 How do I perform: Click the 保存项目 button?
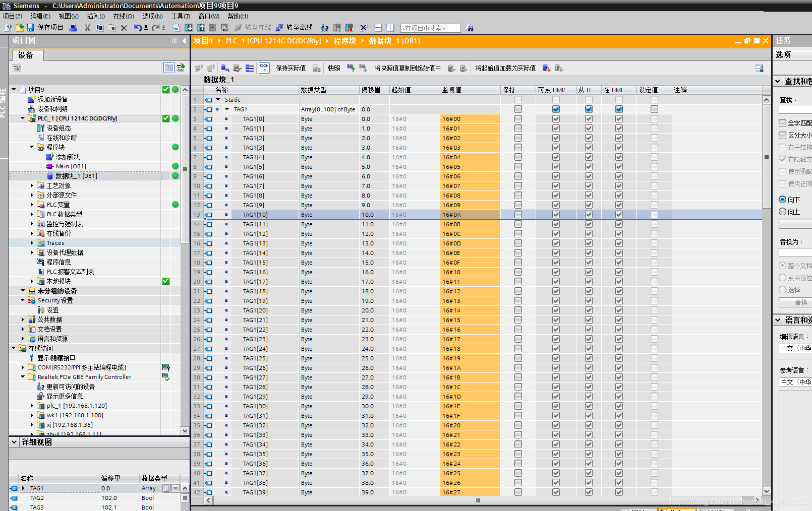(50, 28)
